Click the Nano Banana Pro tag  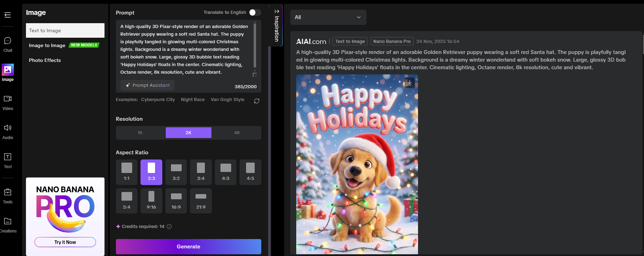(392, 42)
